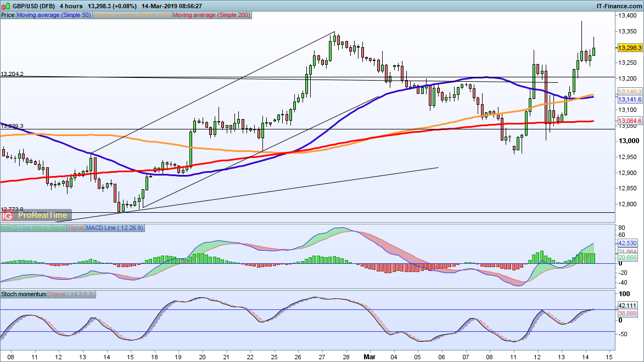The image size is (644, 362).
Task: Click the 12,773.8 horizontal line label
Action: (12, 210)
